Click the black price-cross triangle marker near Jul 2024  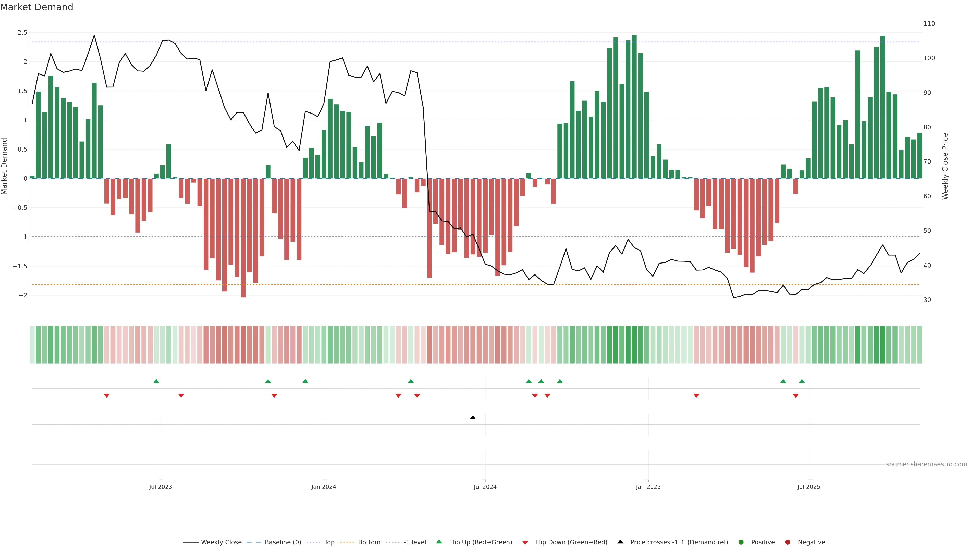click(473, 418)
